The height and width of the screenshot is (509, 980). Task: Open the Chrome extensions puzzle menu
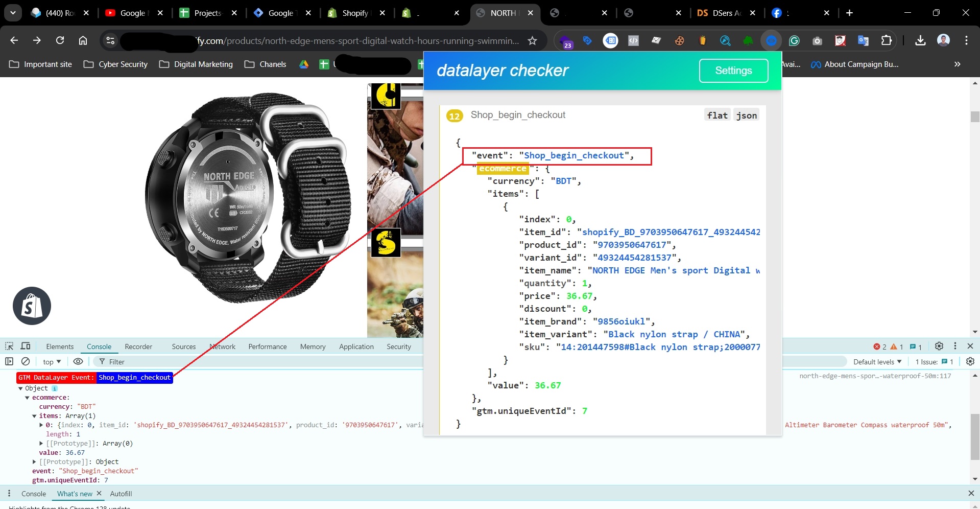click(x=887, y=40)
